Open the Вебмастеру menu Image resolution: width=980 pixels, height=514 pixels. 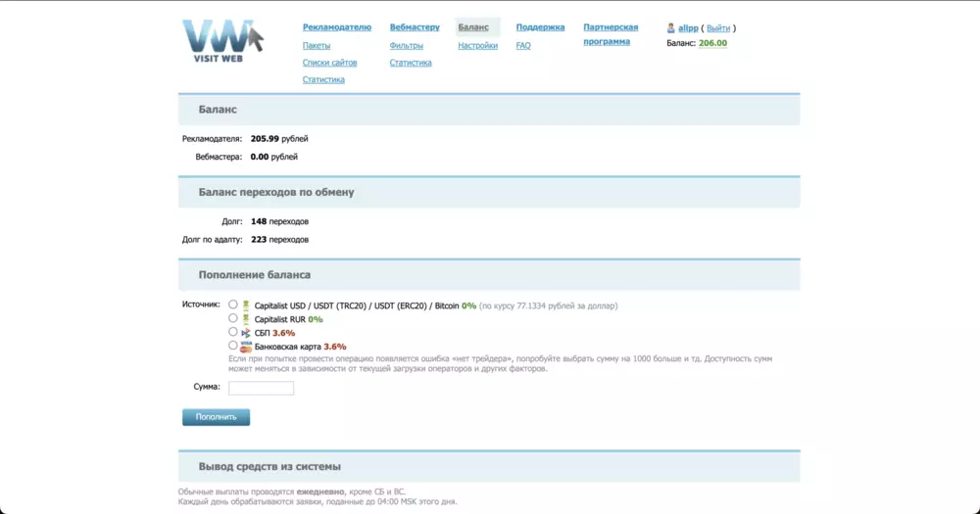[415, 26]
